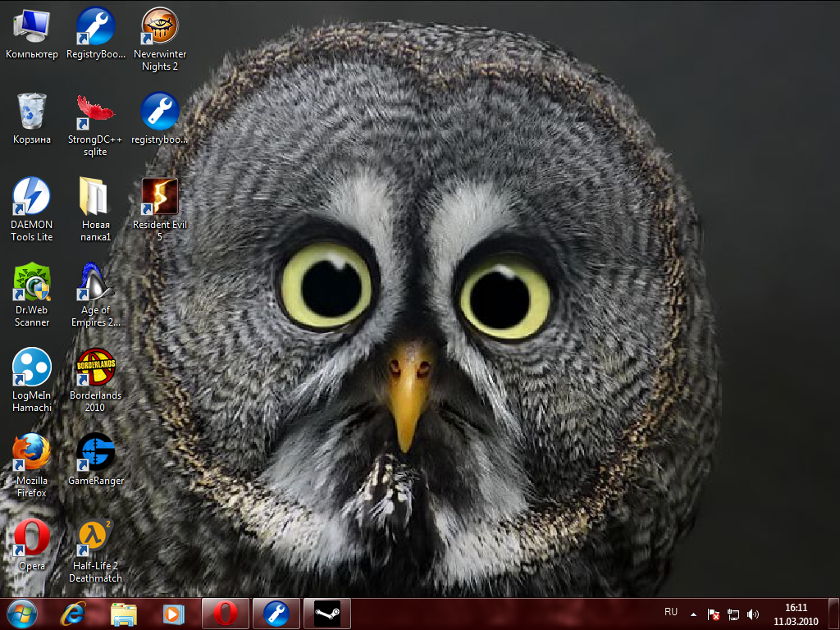Click the StrongDC++ sqlite shortcut
Viewport: 840px width, 630px height.
tap(95, 126)
